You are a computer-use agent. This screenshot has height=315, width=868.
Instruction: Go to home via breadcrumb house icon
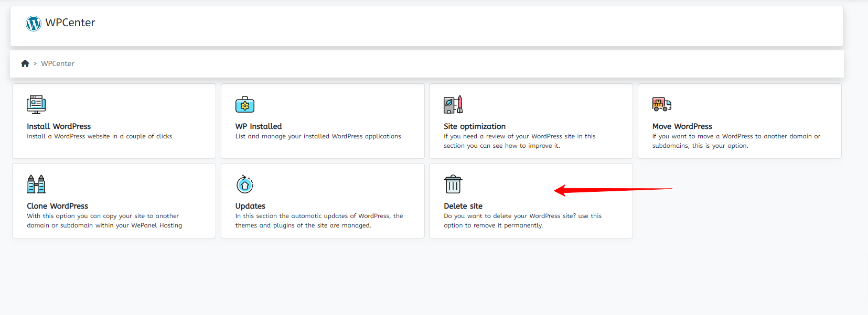25,63
